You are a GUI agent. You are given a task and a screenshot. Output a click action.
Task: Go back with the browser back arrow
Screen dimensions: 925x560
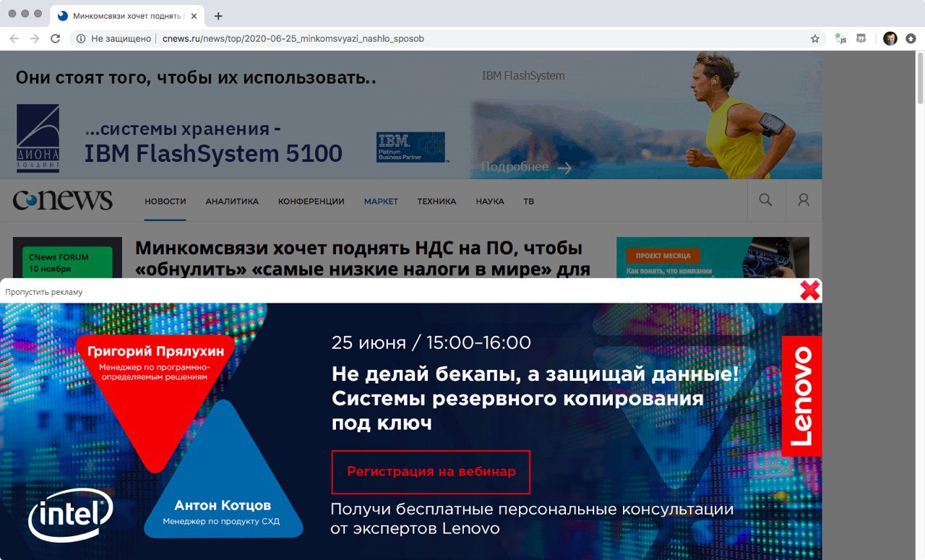[x=14, y=39]
